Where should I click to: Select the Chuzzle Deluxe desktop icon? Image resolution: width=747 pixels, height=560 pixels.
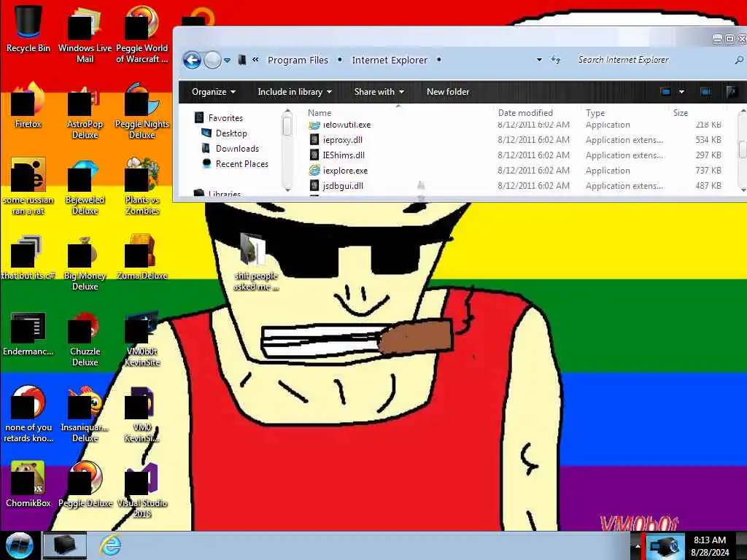(85, 338)
